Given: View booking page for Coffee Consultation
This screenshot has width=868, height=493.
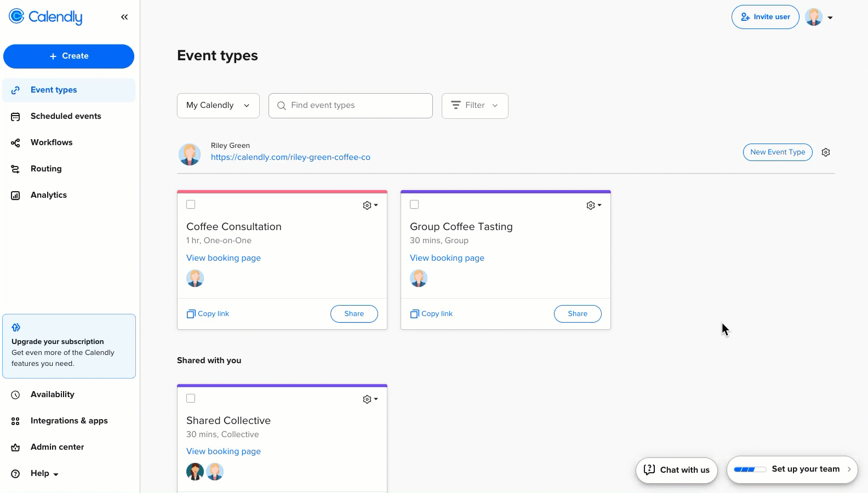Looking at the screenshot, I should 224,258.
